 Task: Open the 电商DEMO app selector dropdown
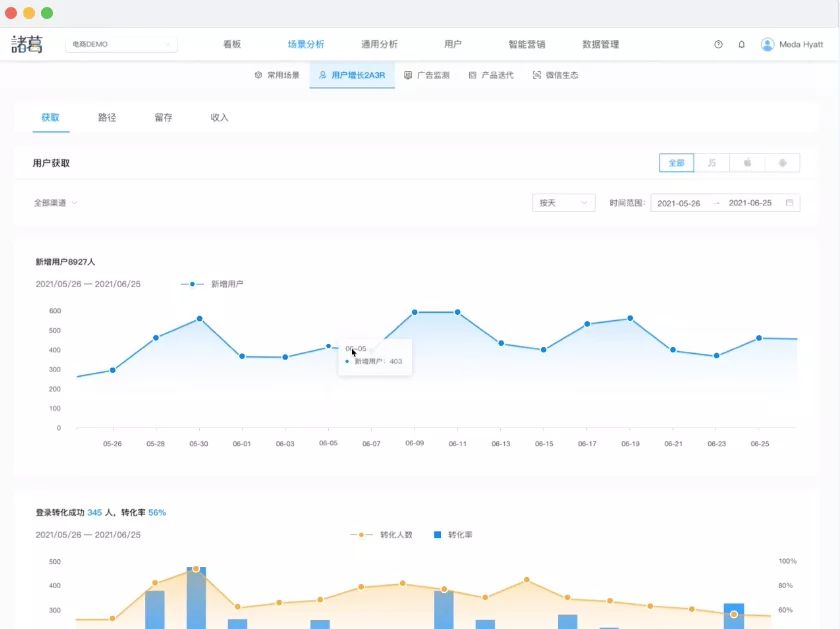click(x=121, y=44)
